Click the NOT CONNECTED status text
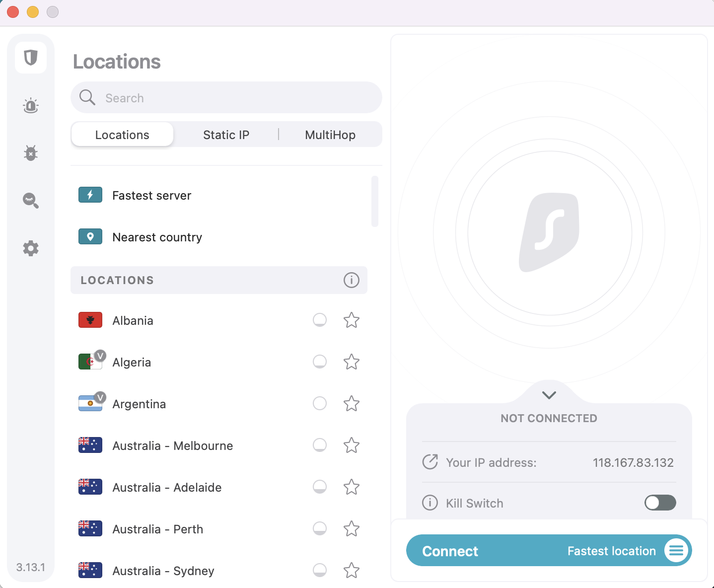 pyautogui.click(x=549, y=418)
